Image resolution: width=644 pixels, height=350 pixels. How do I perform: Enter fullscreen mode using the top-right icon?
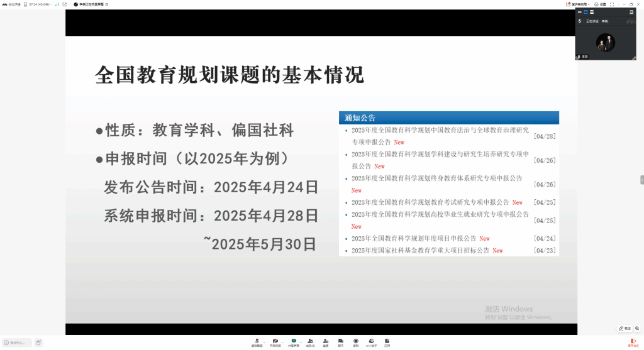pos(613,4)
